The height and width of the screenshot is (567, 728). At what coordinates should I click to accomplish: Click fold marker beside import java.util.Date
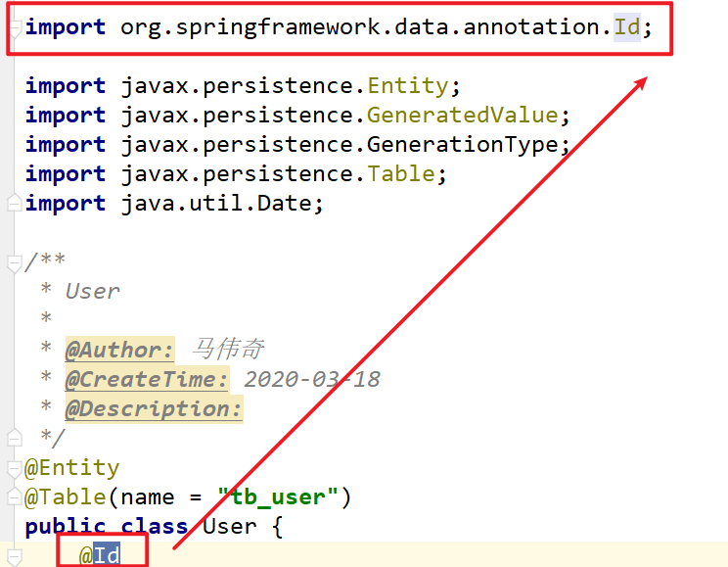(14, 204)
